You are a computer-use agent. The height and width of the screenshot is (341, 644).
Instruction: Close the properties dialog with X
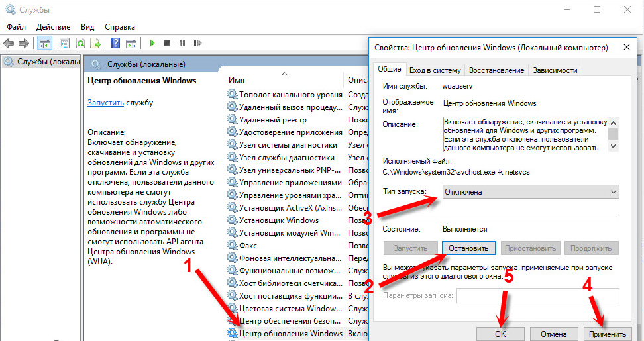point(627,47)
